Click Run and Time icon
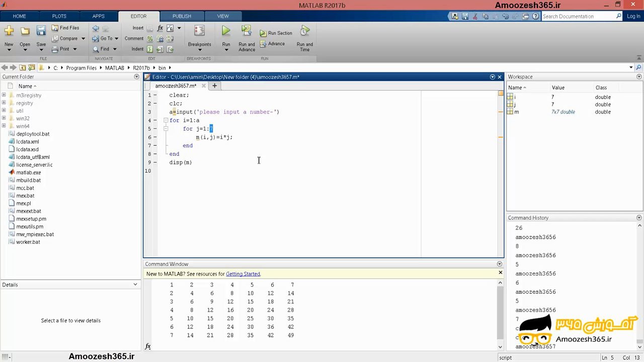The width and height of the screenshot is (644, 362). (304, 31)
